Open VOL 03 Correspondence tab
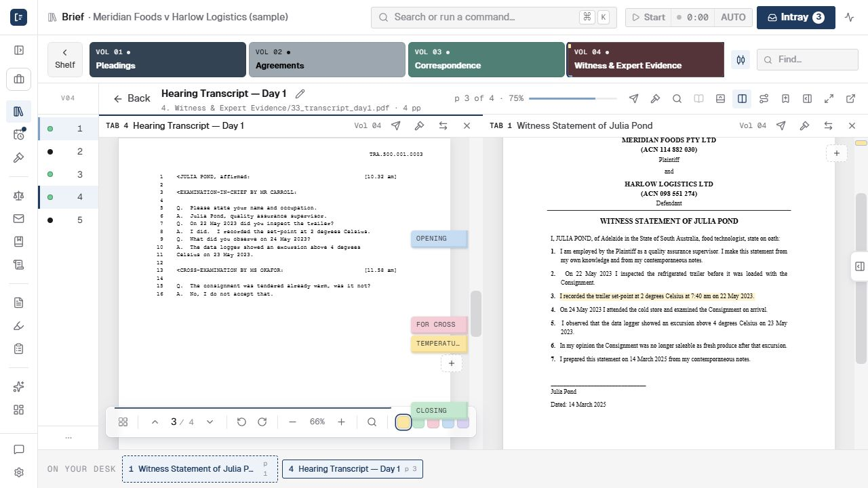The image size is (868, 488). tap(486, 60)
